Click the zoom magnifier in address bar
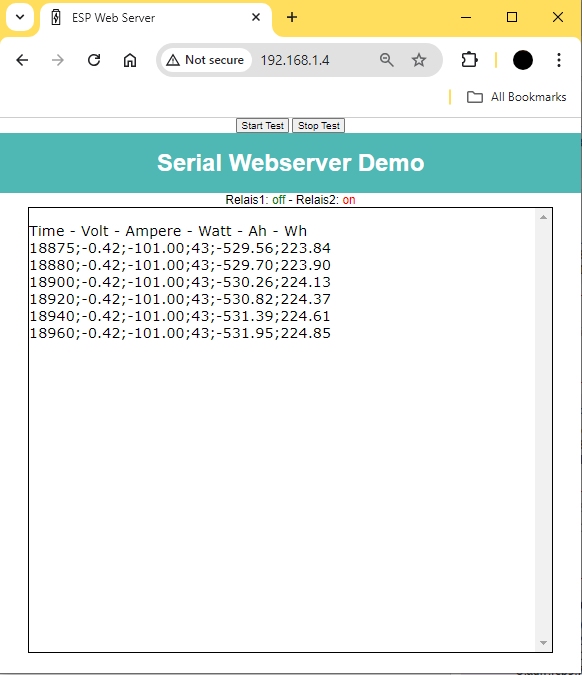Image resolution: width=582 pixels, height=675 pixels. click(x=387, y=60)
